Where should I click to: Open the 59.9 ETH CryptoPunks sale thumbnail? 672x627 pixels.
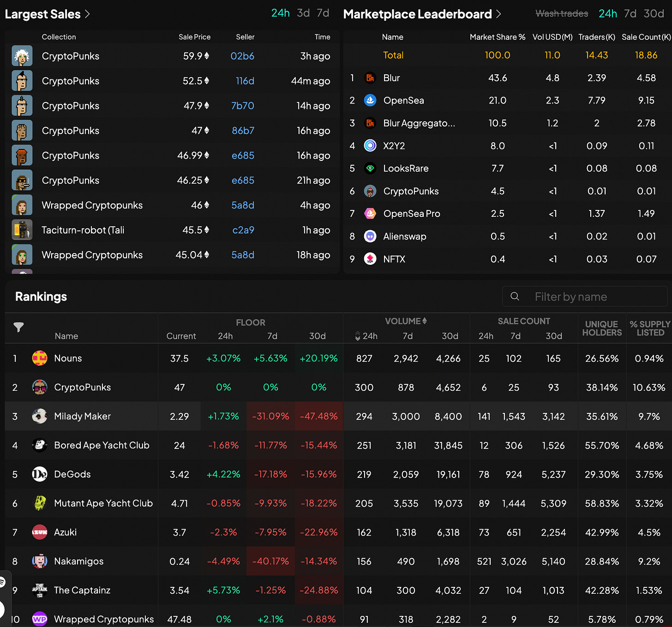click(x=22, y=56)
